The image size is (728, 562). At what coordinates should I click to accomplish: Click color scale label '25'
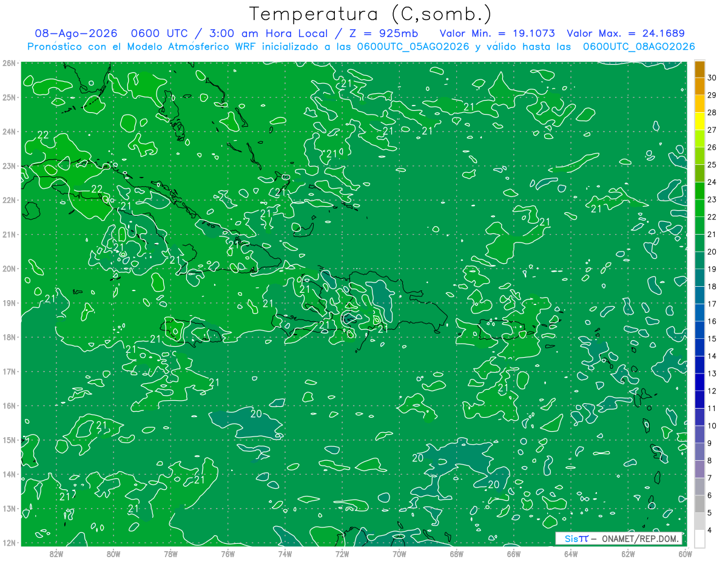[x=712, y=164]
